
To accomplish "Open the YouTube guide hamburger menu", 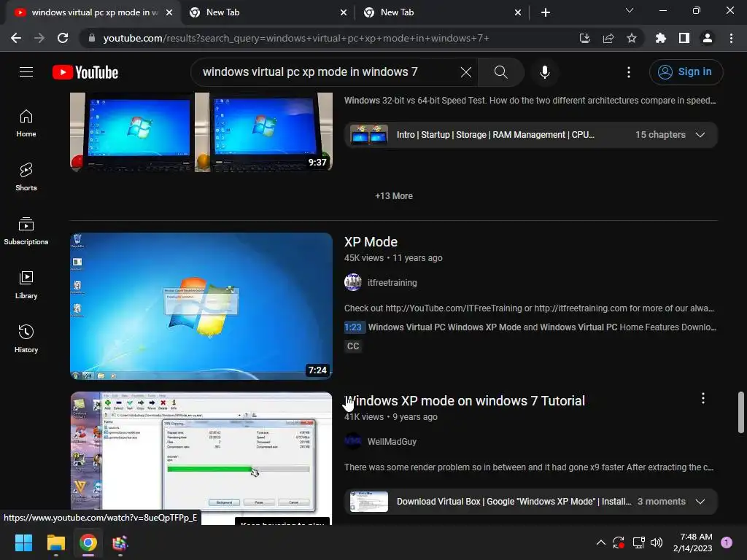I will 26,72.
